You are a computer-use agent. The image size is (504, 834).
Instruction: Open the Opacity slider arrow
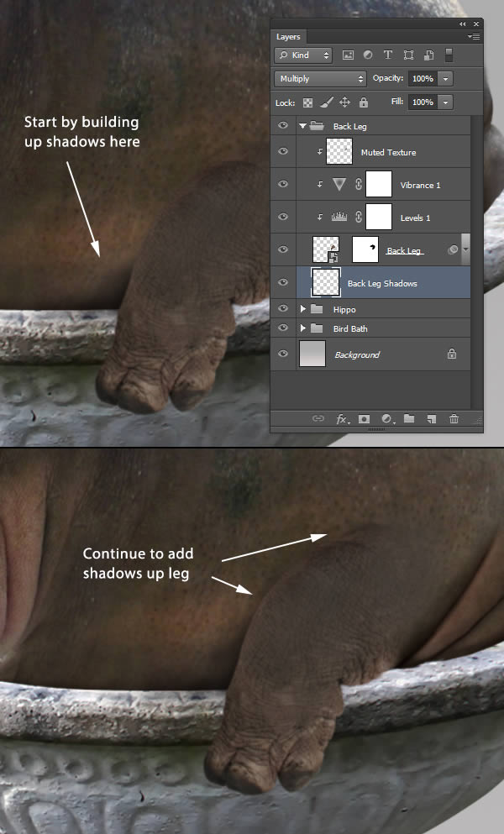446,79
